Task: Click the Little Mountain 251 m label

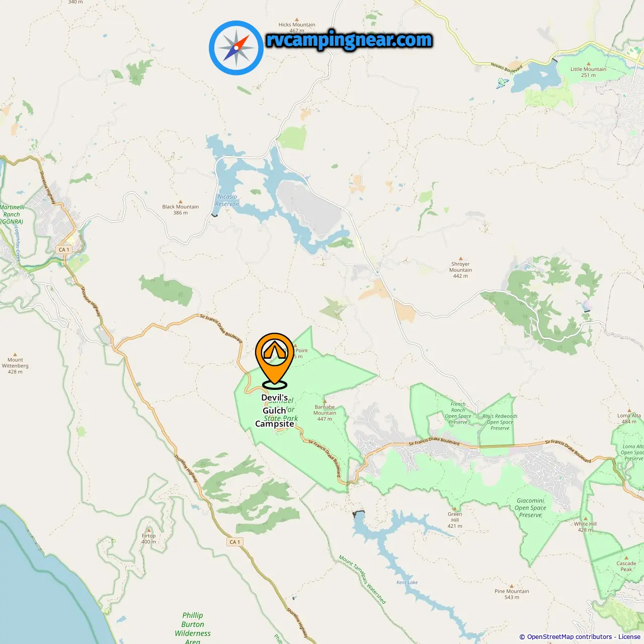Action: tap(588, 72)
